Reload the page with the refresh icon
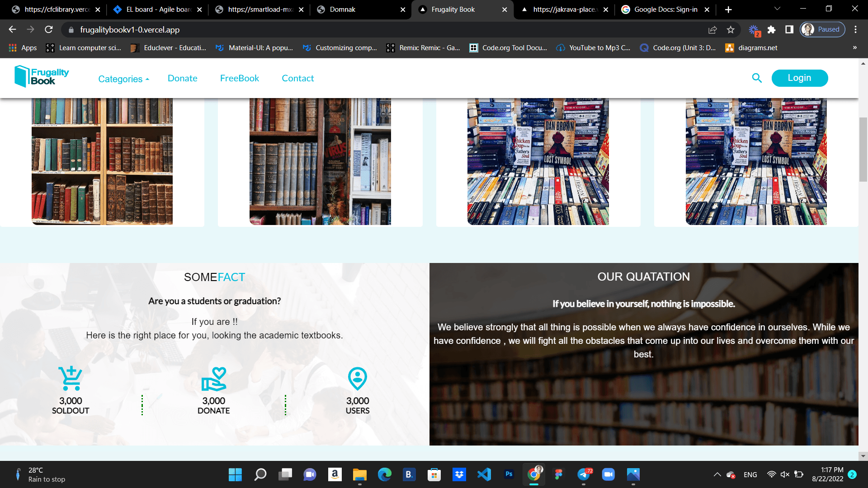The width and height of the screenshot is (868, 488). point(49,29)
